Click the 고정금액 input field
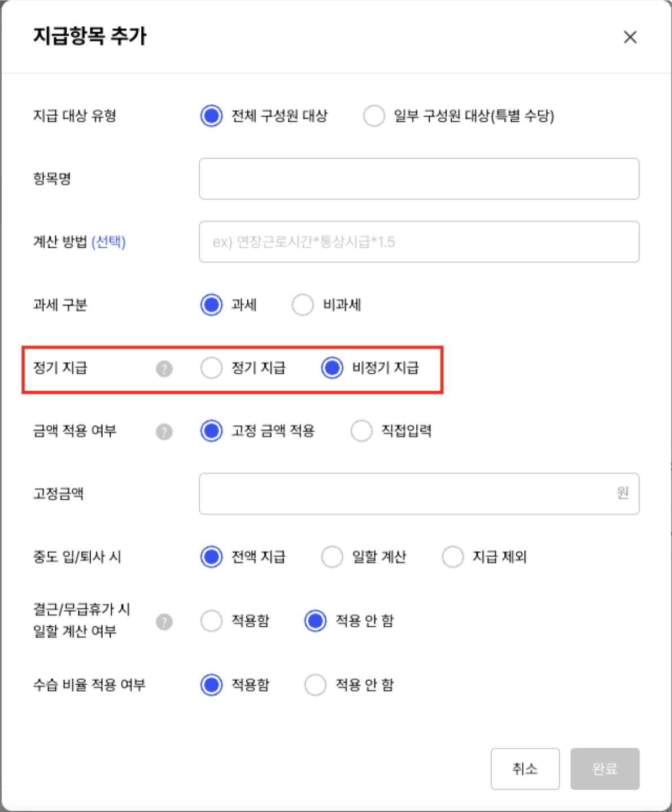Image resolution: width=672 pixels, height=812 pixels. coord(419,494)
